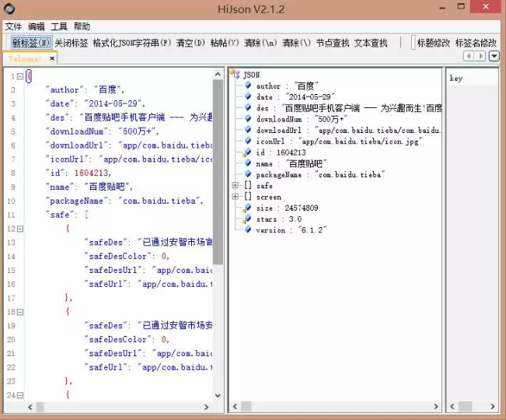
Task: Click 标题修改 in the toolbar
Action: (x=434, y=43)
